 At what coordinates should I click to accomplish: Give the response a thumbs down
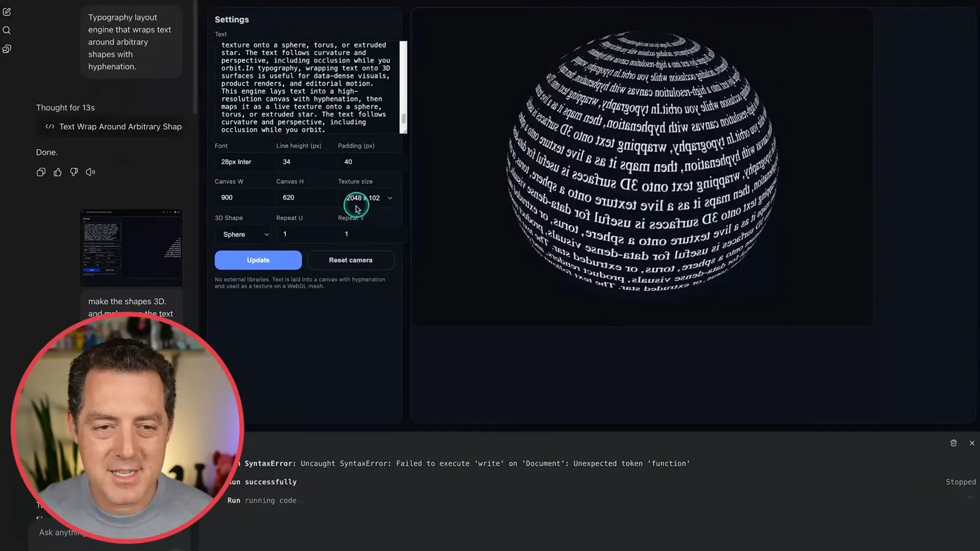pyautogui.click(x=74, y=172)
